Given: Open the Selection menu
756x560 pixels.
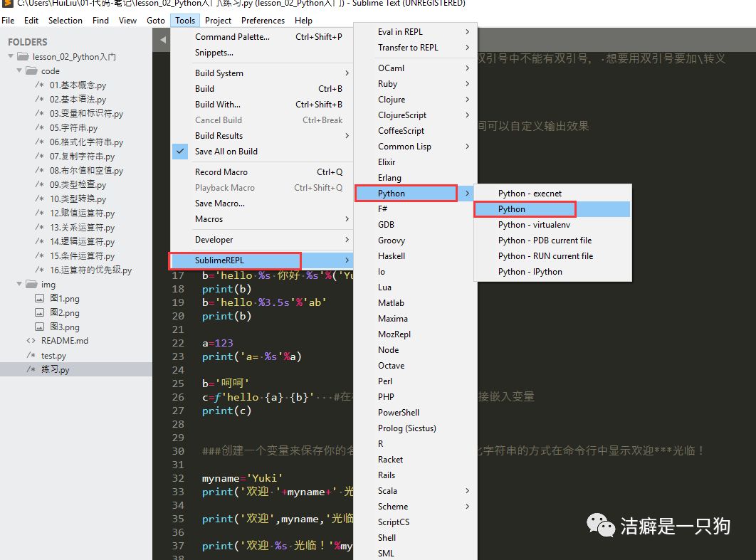Looking at the screenshot, I should [x=65, y=20].
